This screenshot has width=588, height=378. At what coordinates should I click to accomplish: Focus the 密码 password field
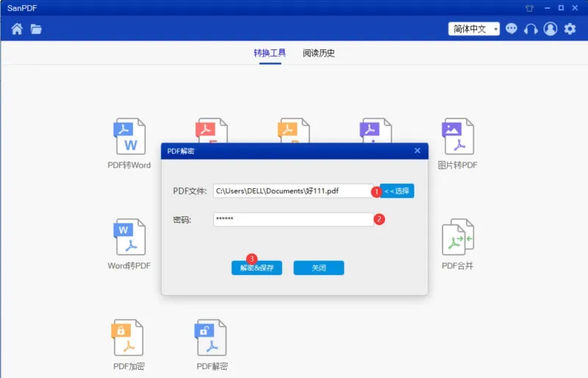pyautogui.click(x=293, y=220)
